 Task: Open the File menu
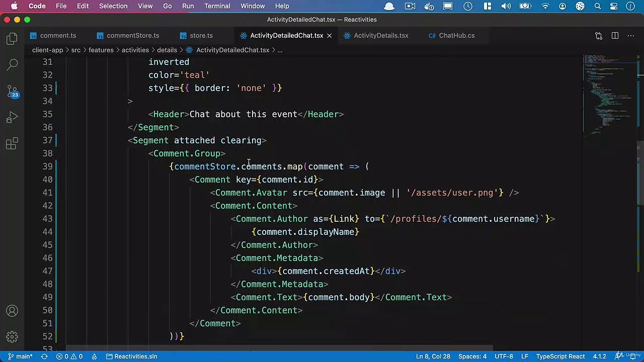point(61,6)
